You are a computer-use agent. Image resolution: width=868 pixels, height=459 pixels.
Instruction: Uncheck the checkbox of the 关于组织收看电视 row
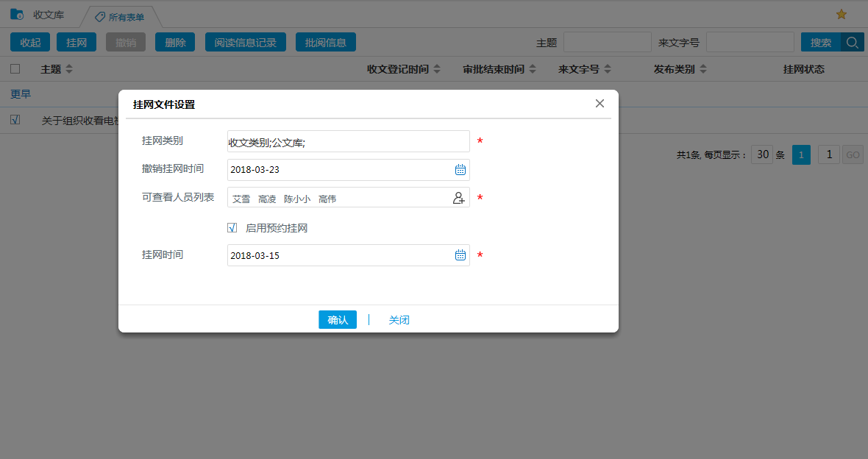(15, 120)
